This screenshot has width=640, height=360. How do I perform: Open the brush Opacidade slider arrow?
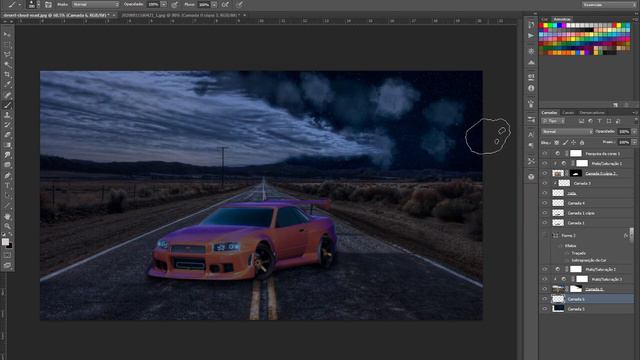(x=164, y=4)
